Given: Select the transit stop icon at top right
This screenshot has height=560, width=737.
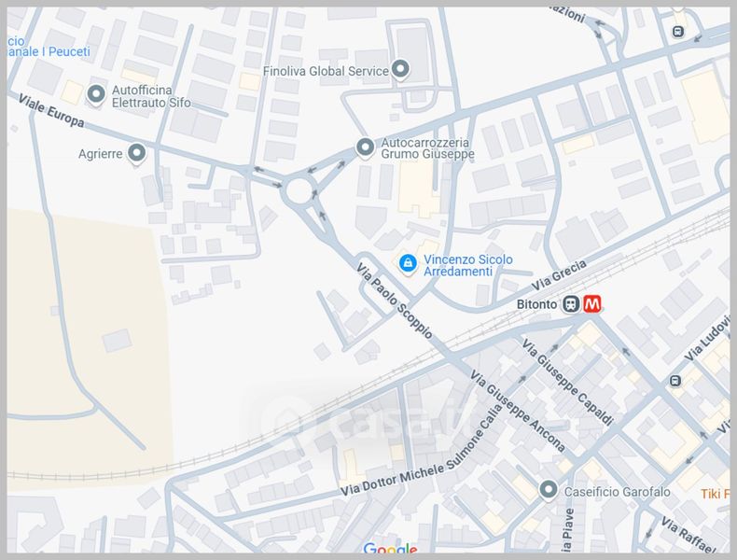Looking at the screenshot, I should (x=678, y=32).
